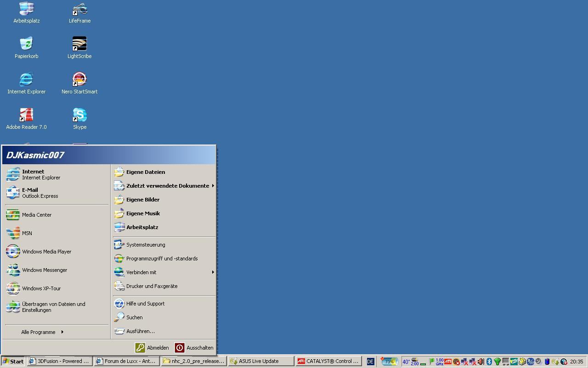Image resolution: width=588 pixels, height=368 pixels.
Task: Open the Ausführen... dialog
Action: click(x=164, y=331)
